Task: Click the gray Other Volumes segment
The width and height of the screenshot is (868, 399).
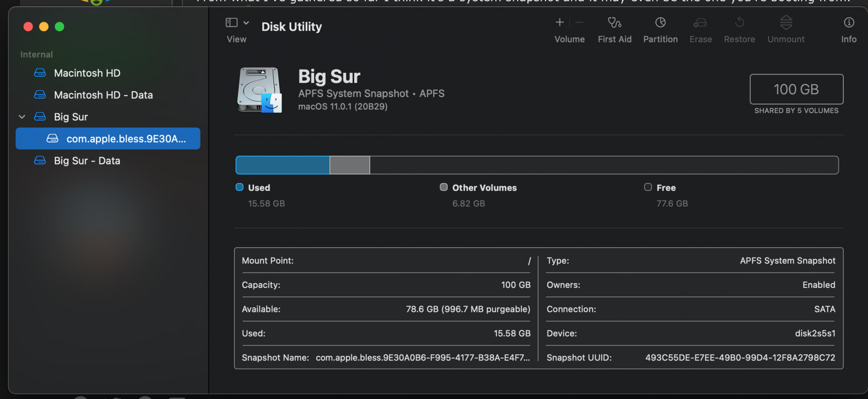Action: coord(350,165)
